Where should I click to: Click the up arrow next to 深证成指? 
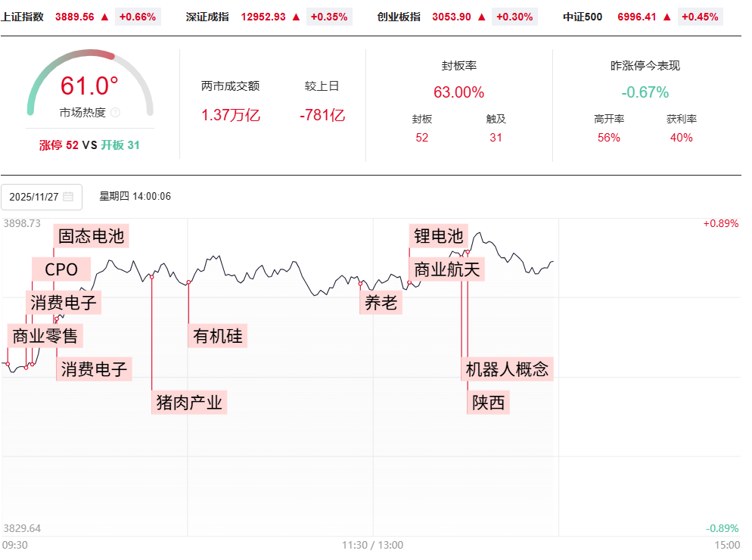[296, 17]
